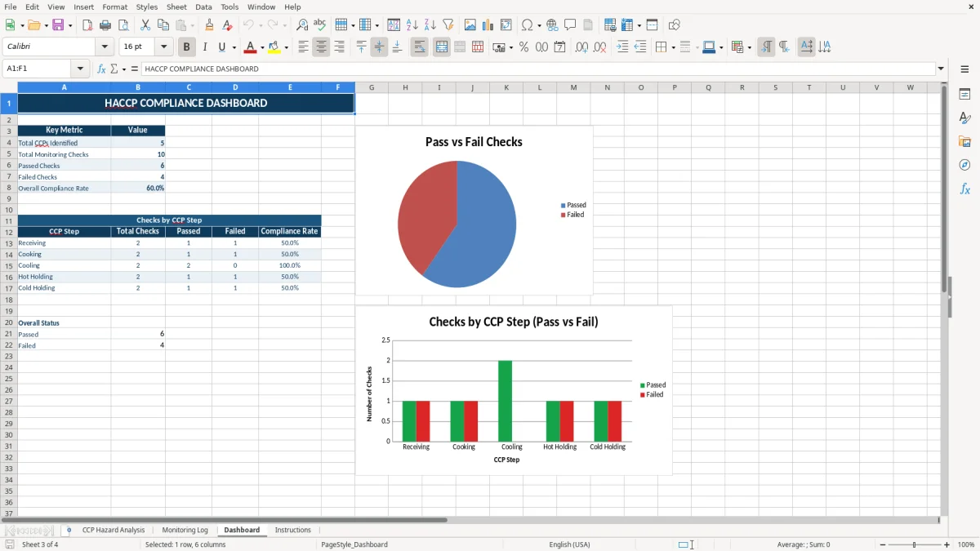Click the Export as PDF icon
This screenshot has width=980, height=551.
[87, 25]
